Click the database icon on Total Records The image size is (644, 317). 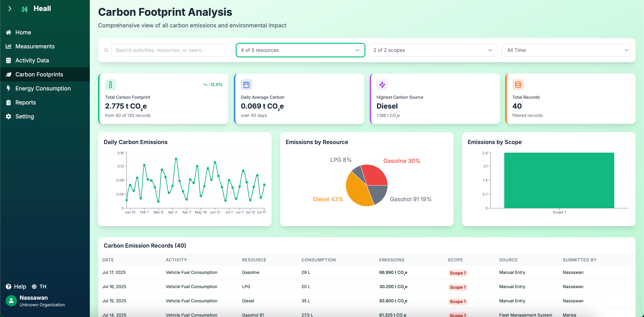518,85
